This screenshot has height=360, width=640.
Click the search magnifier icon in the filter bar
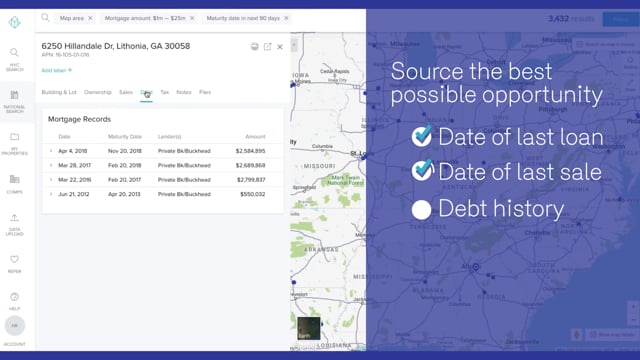coord(45,18)
